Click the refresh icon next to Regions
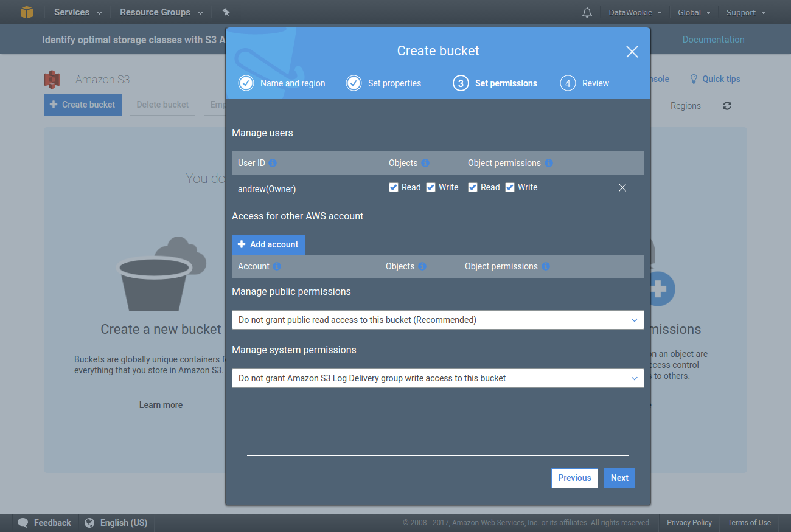The height and width of the screenshot is (532, 791). 727,106
